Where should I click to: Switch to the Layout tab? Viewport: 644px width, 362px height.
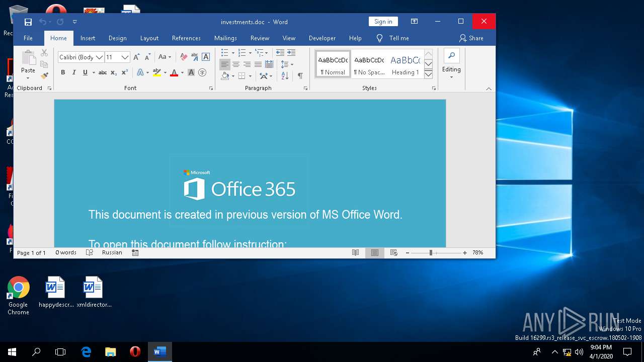pos(149,38)
